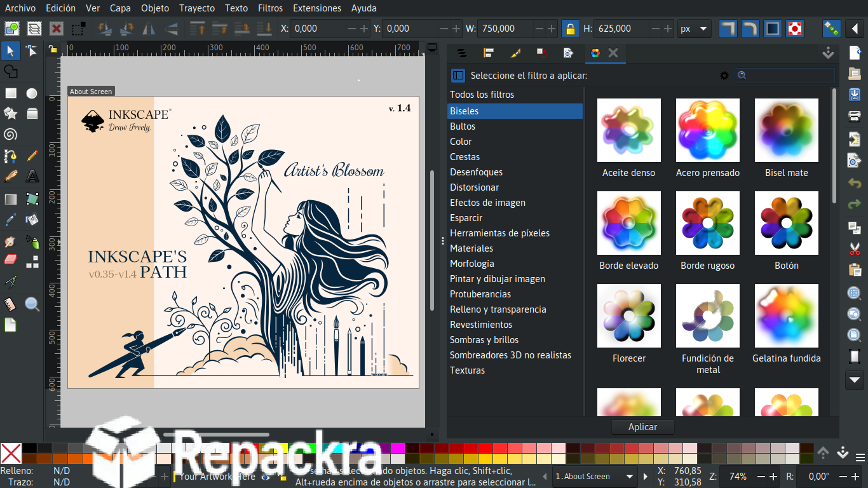Open the palette menu icon
Screen dimensions: 868x488
coord(860,457)
